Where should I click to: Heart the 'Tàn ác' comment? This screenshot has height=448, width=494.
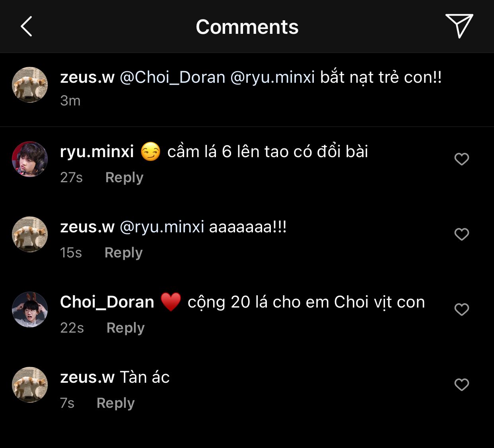(x=461, y=385)
